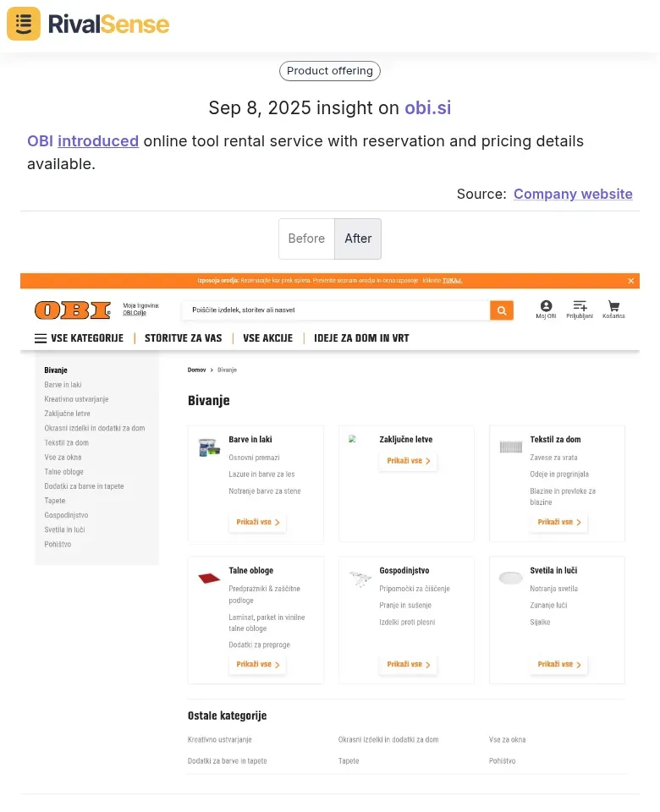Click the Zaključne letve broken image thumbnail
The height and width of the screenshot is (812, 660).
pyautogui.click(x=352, y=439)
